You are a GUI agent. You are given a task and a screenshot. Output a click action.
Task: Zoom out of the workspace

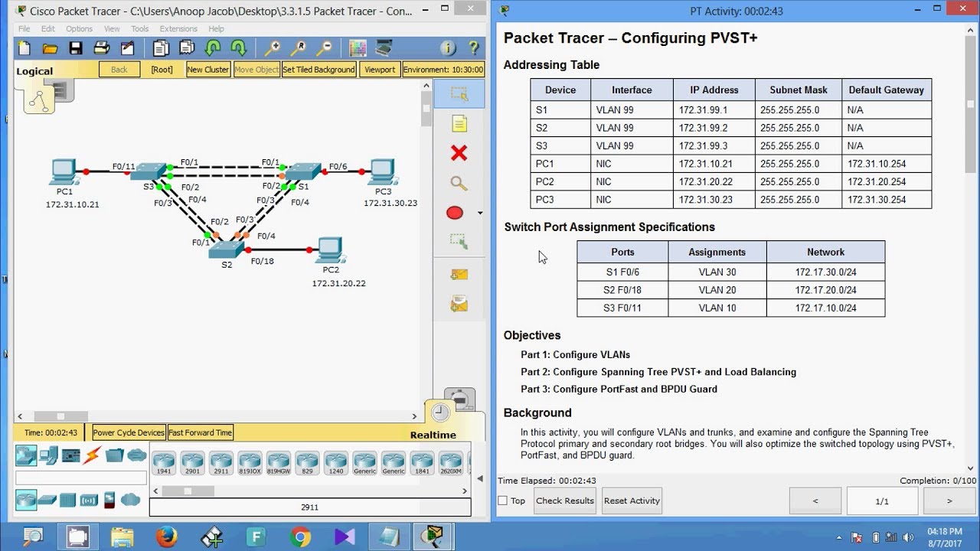325,48
